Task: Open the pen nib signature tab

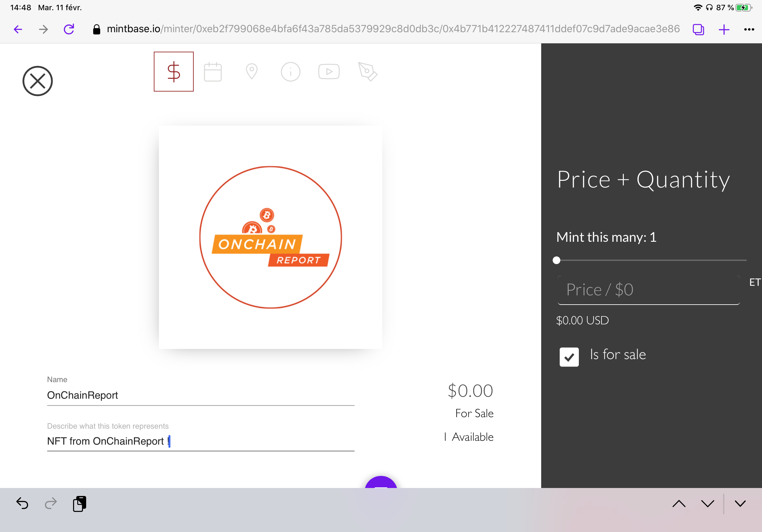Action: 368,72
